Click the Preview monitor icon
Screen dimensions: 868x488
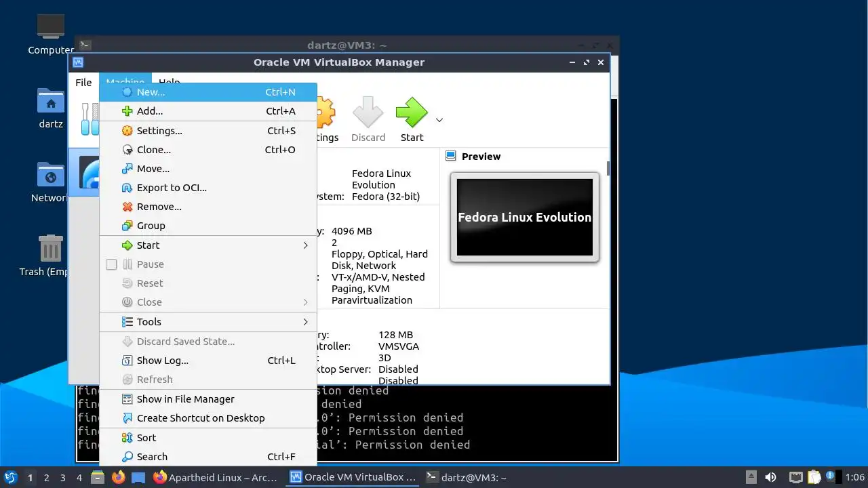click(451, 156)
